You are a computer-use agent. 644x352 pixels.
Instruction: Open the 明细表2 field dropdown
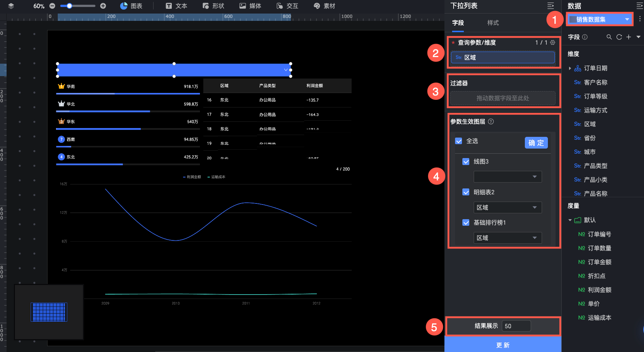pyautogui.click(x=508, y=207)
